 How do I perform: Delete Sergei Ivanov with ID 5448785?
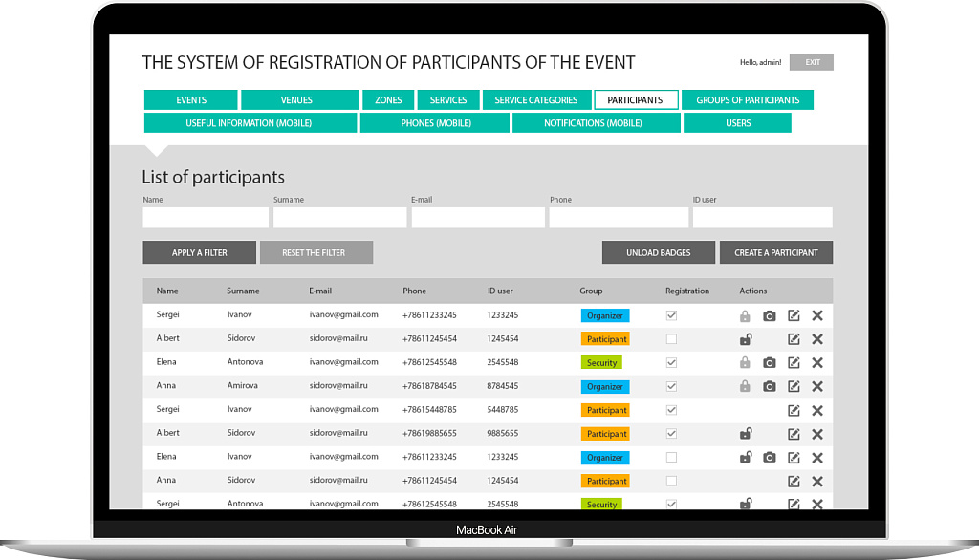[817, 410]
